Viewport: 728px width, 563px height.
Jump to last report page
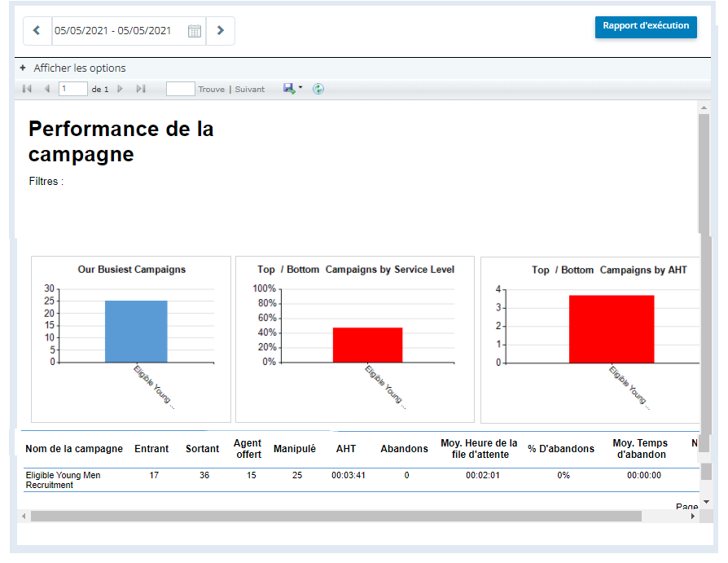141,89
